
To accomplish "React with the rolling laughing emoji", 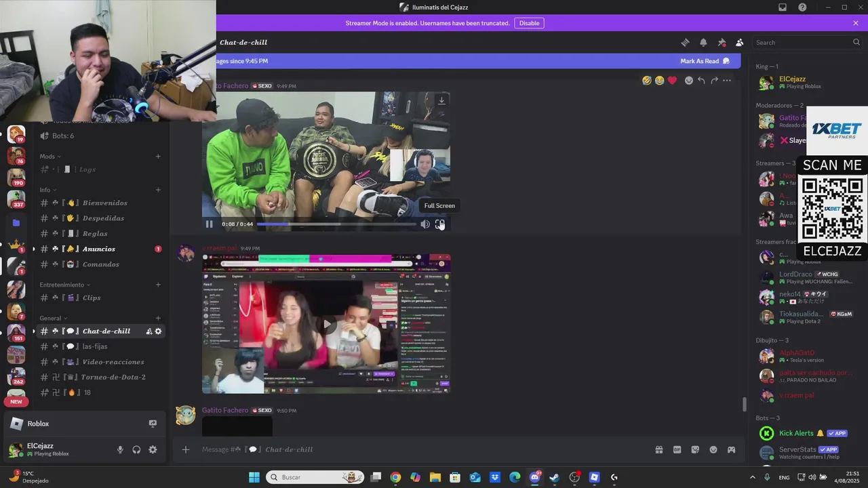I will pos(647,80).
